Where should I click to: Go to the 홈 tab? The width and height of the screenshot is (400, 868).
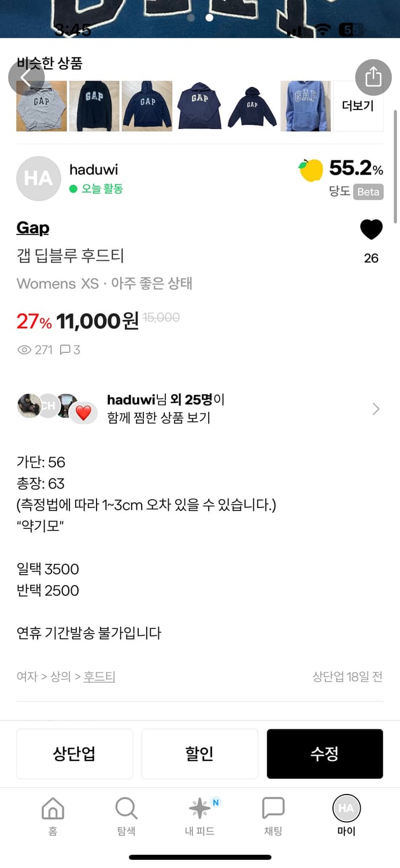[x=53, y=815]
